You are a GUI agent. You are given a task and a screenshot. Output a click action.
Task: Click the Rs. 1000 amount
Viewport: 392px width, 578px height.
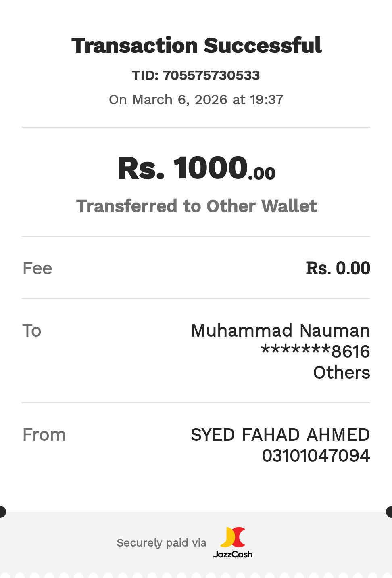click(x=182, y=168)
